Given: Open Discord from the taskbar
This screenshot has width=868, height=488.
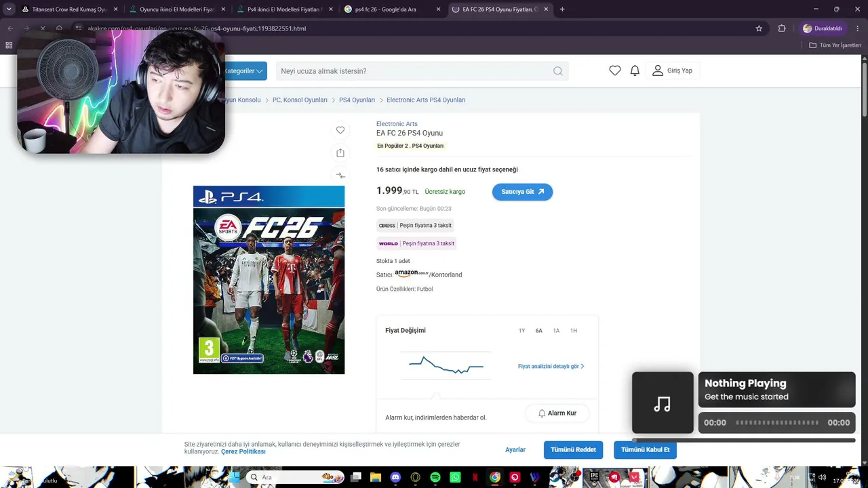Looking at the screenshot, I should [396, 477].
